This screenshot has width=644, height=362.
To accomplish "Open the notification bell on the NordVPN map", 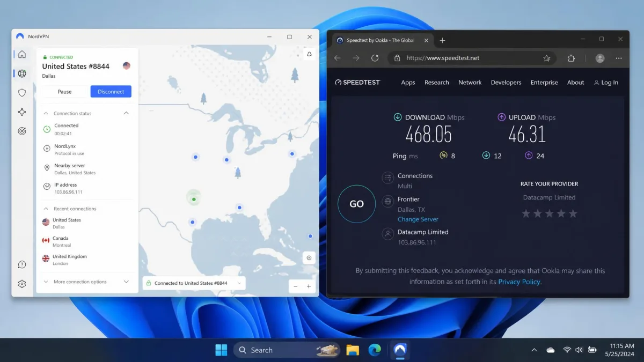I will (x=310, y=54).
